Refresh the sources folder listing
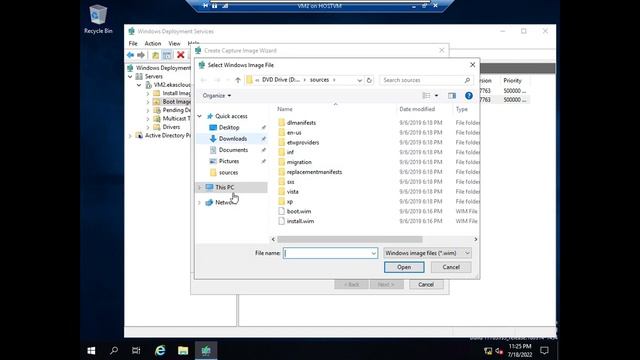 369,80
